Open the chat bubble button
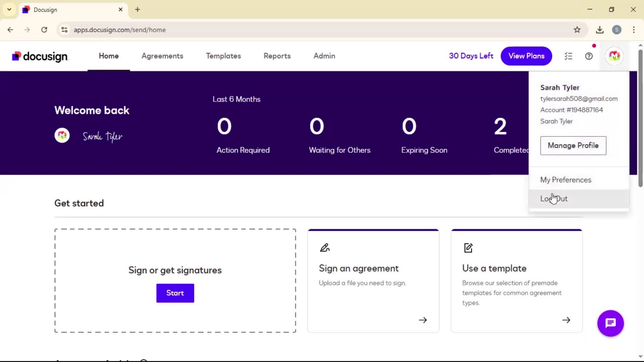 point(610,323)
